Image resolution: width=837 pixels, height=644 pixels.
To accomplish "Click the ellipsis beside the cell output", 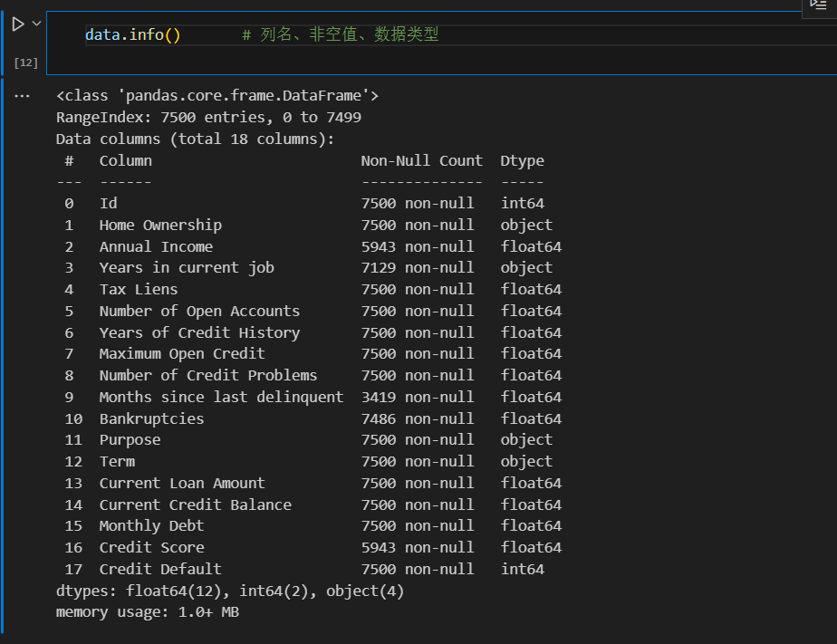I will 22,94.
